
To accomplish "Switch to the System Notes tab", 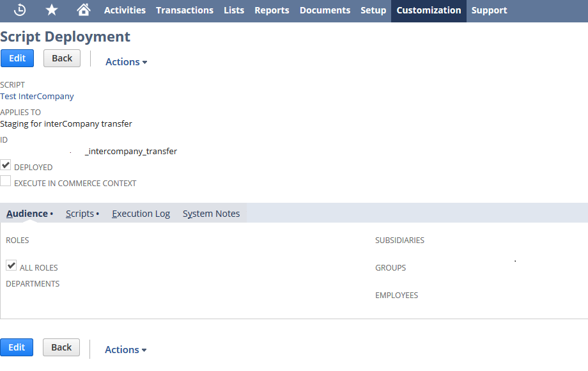I will [211, 214].
